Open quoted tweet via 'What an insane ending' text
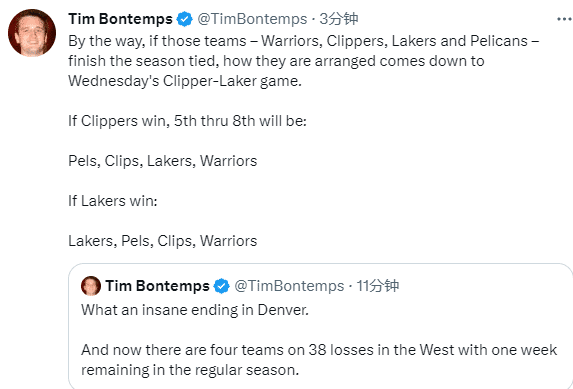The width and height of the screenshot is (573, 389). coord(195,310)
